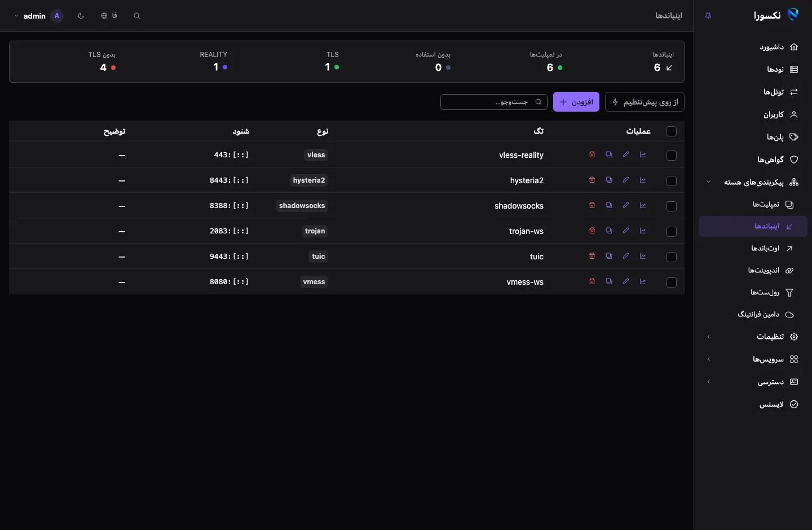
Task: Mark the tuic row checkbox
Action: point(672,257)
